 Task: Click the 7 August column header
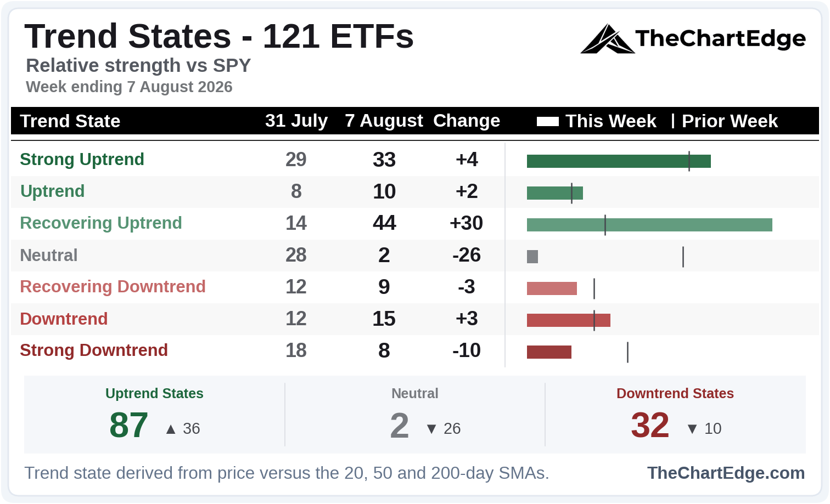tap(384, 121)
